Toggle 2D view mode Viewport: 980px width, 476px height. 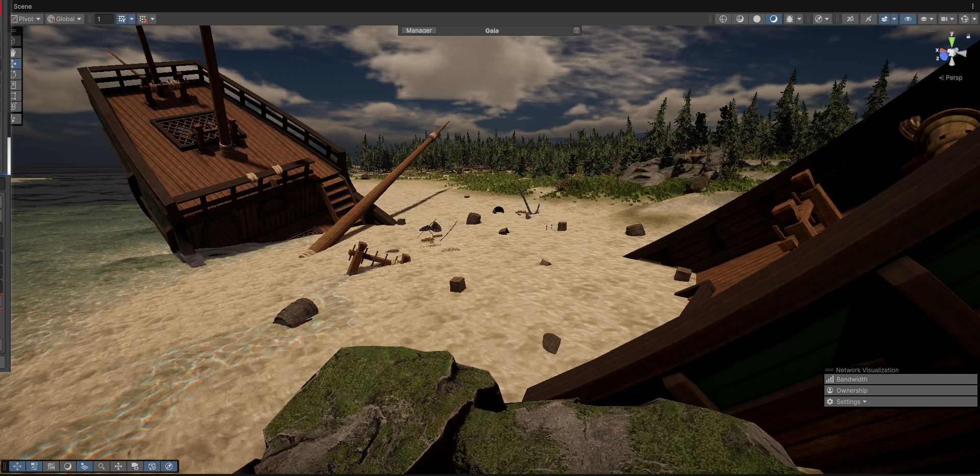click(x=850, y=19)
